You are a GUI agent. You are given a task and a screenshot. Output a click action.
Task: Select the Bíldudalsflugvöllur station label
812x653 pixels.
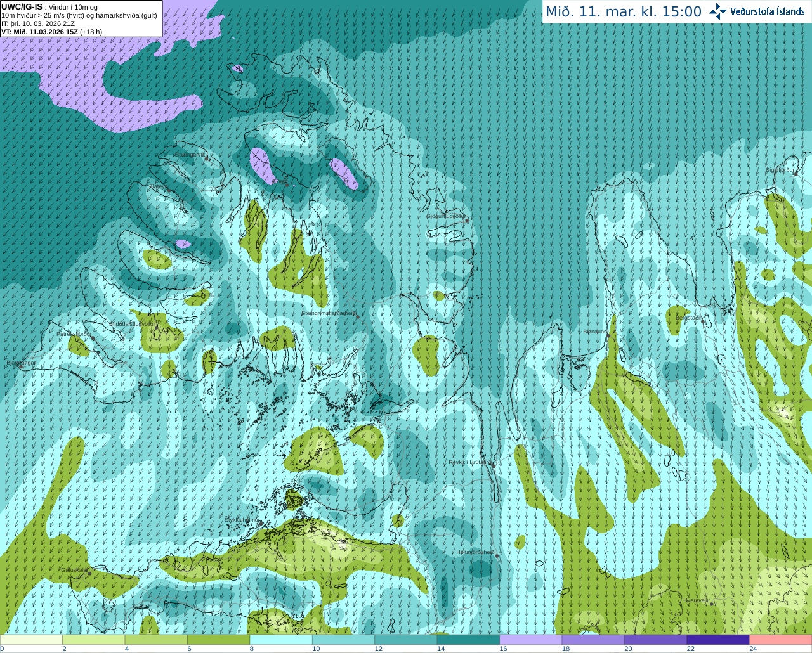click(x=133, y=323)
